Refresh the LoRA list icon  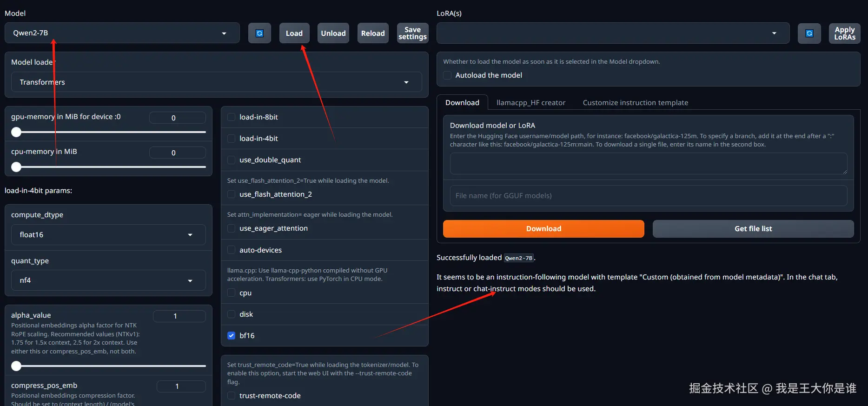pos(809,33)
